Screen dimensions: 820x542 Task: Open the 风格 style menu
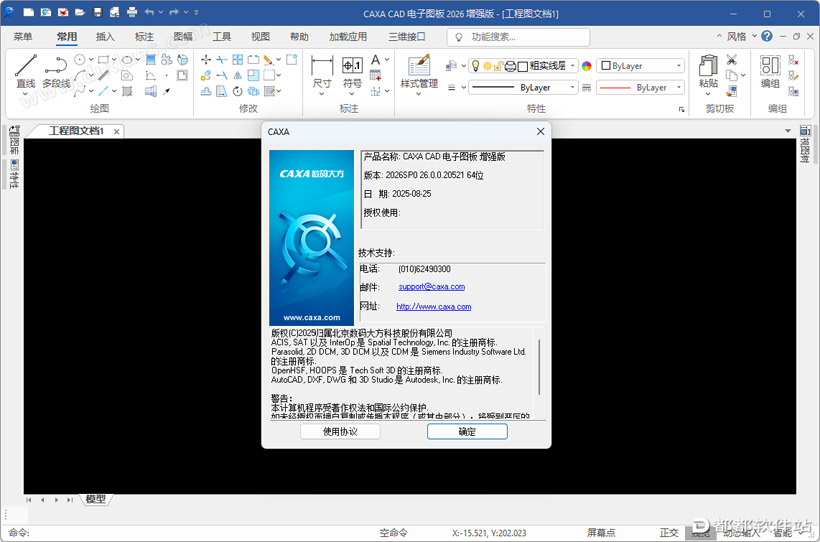click(736, 37)
